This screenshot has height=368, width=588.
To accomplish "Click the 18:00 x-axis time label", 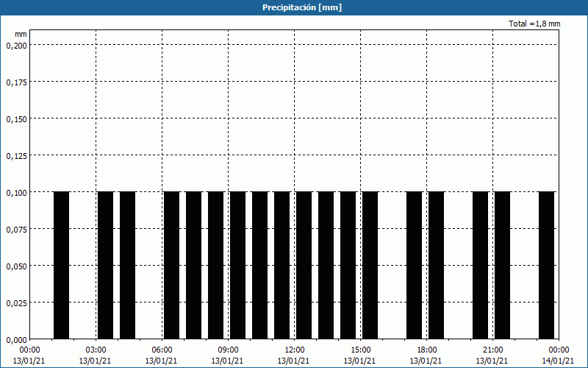I will click(x=427, y=350).
